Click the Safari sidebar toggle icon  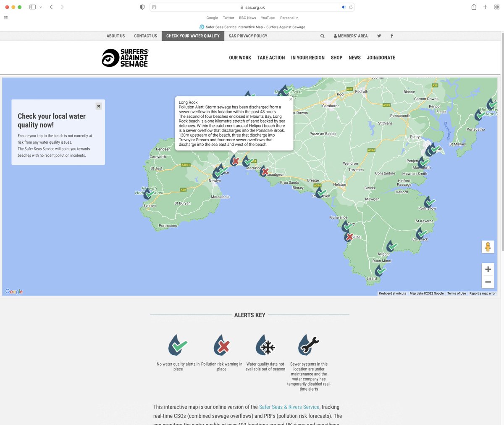[x=32, y=7]
